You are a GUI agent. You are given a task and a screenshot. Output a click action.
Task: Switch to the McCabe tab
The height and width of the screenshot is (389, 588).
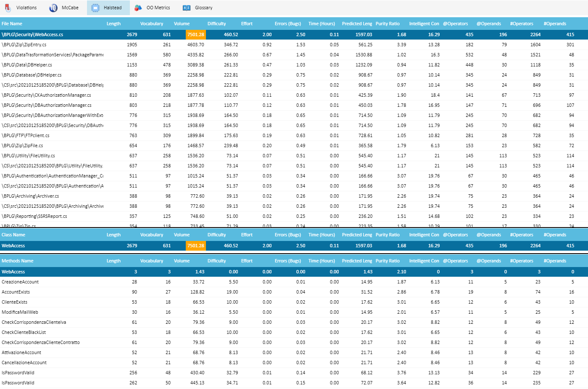[x=70, y=8]
